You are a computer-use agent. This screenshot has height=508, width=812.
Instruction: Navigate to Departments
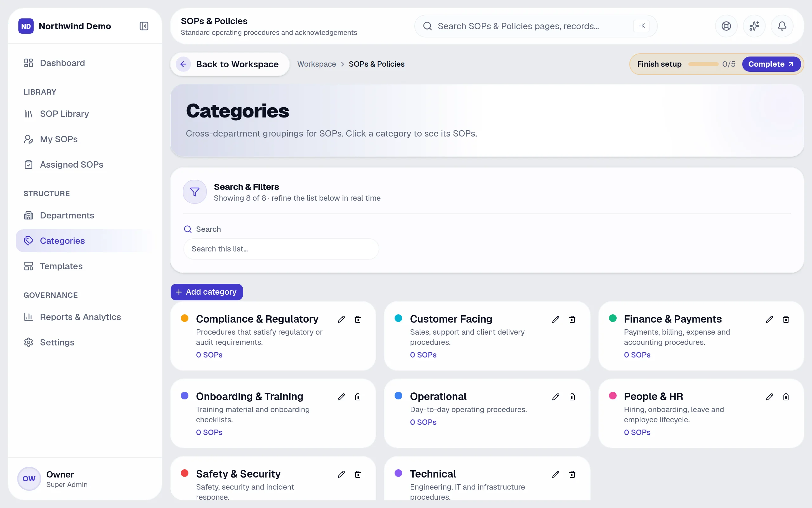[x=85, y=215]
